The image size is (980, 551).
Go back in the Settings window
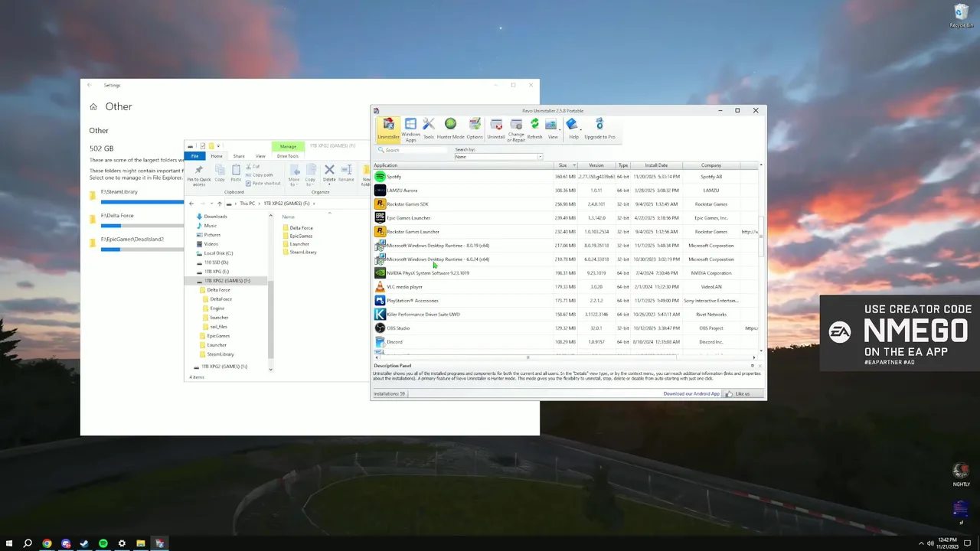tap(90, 85)
